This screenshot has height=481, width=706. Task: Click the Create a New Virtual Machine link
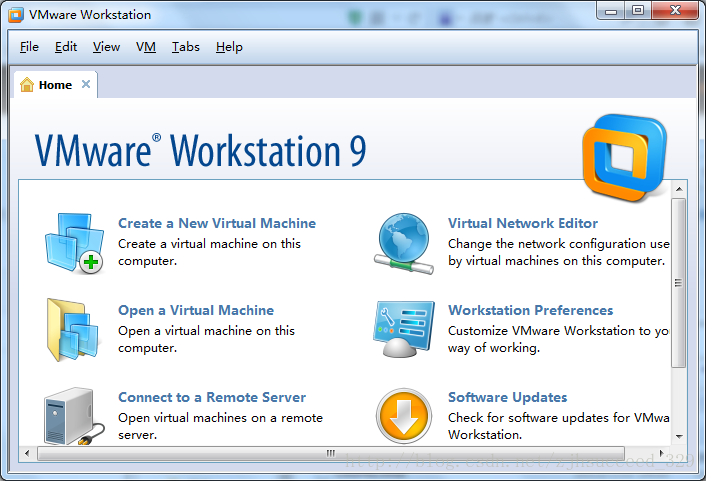click(x=217, y=223)
